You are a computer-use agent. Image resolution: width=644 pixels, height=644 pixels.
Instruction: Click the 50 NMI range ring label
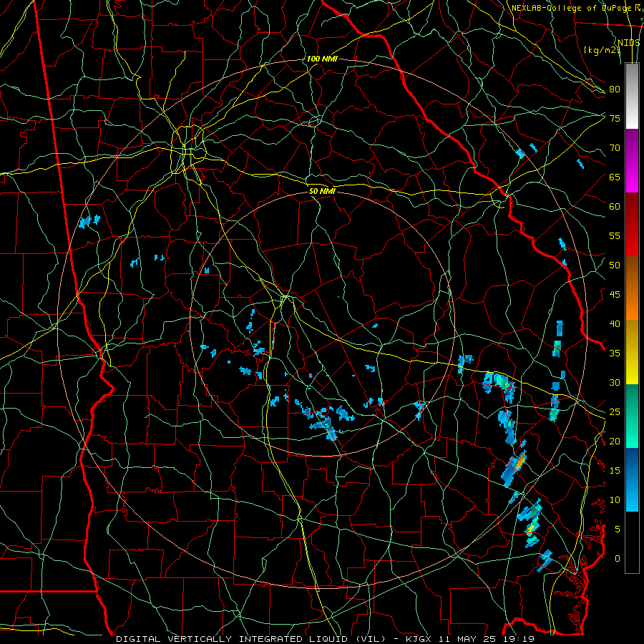pos(322,191)
